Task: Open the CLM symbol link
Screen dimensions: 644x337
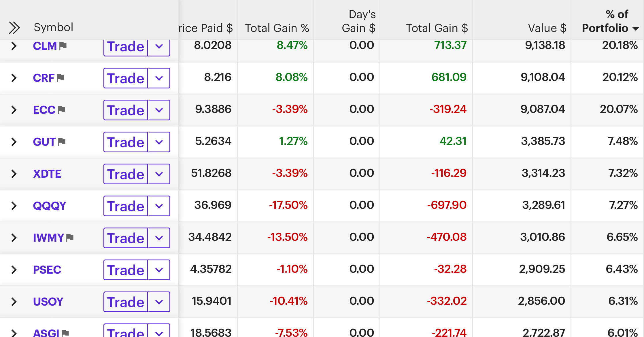Action: click(46, 46)
